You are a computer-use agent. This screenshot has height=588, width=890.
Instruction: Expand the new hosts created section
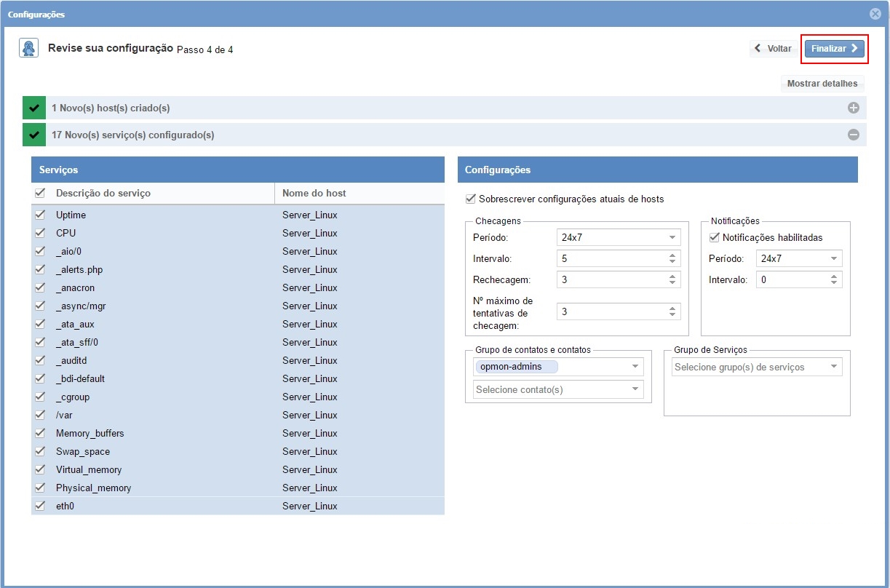coord(853,108)
